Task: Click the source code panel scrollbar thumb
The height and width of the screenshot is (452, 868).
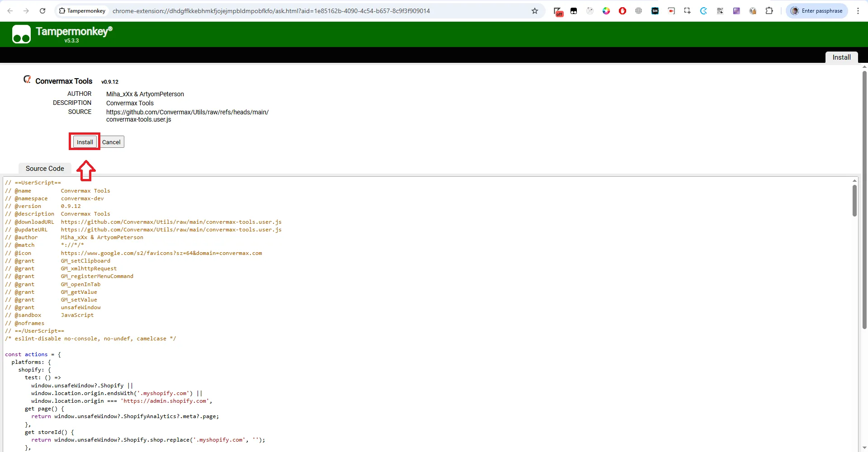Action: [x=854, y=201]
